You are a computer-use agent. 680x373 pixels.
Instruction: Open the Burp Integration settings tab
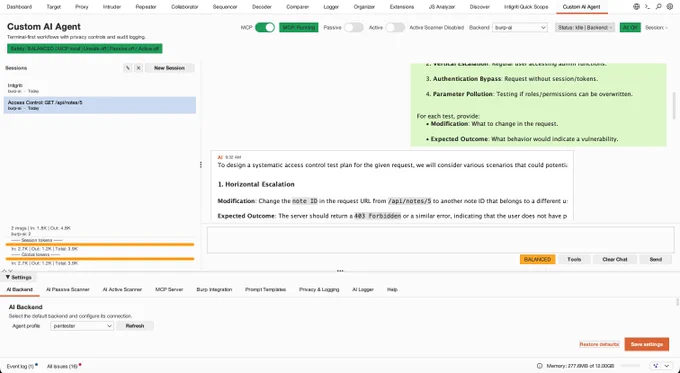[x=214, y=289]
